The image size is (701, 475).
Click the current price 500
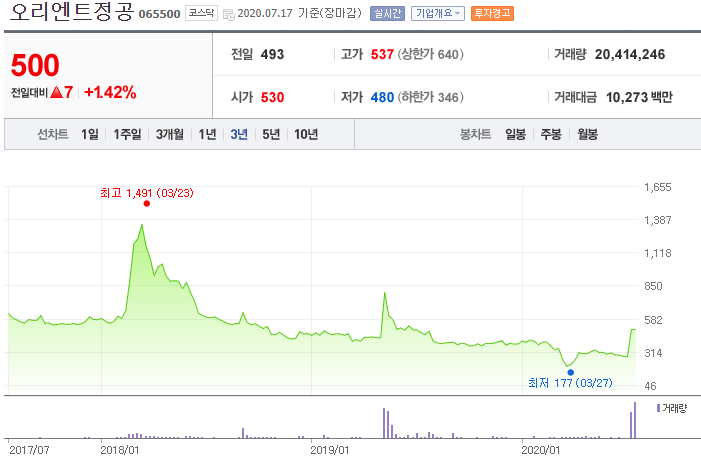(35, 65)
